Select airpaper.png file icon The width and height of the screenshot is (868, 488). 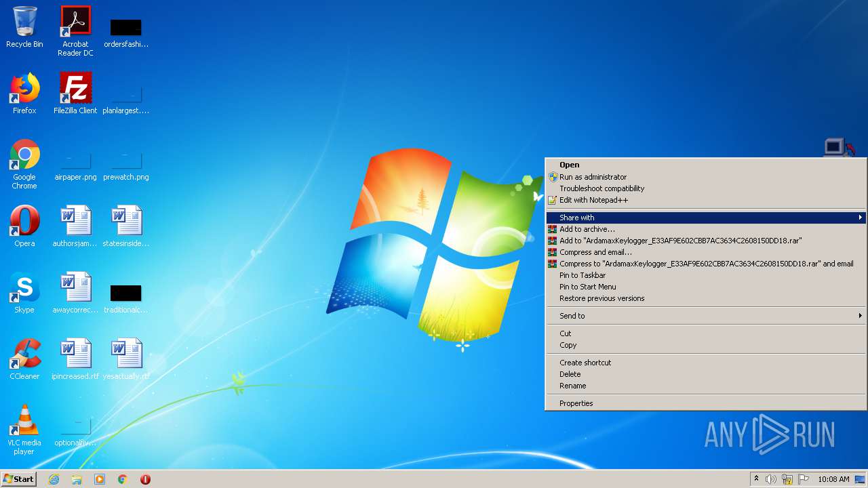75,167
